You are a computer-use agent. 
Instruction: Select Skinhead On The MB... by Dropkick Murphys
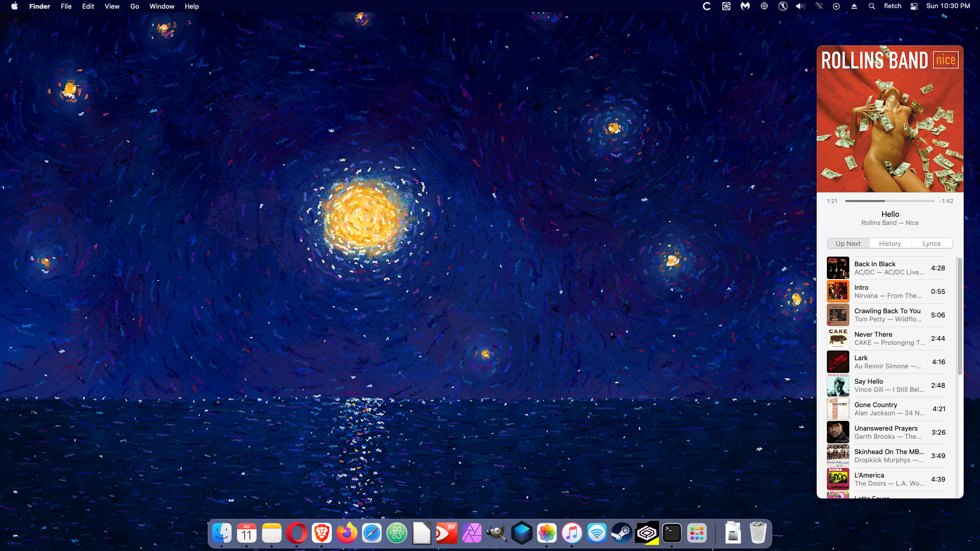(886, 456)
